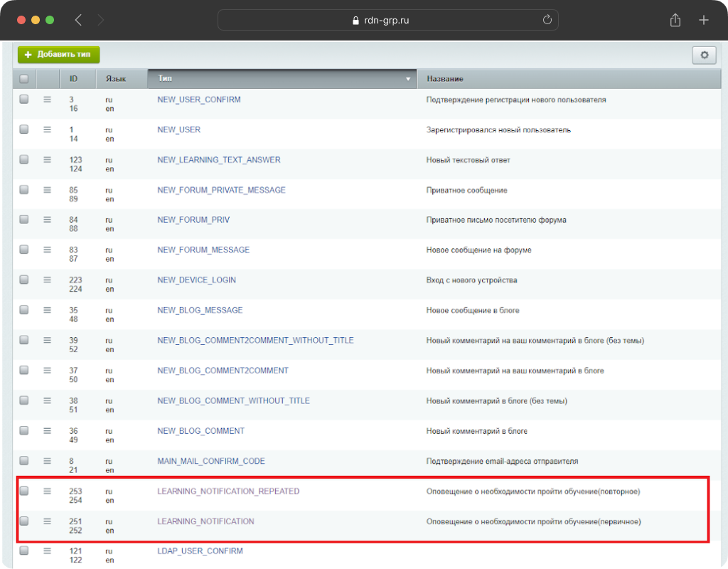The height and width of the screenshot is (569, 728).
Task: Reload the page with refresh icon
Action: click(x=547, y=20)
